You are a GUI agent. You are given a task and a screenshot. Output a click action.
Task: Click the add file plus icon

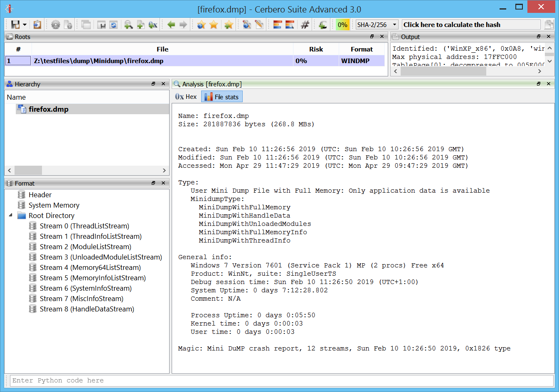click(140, 25)
